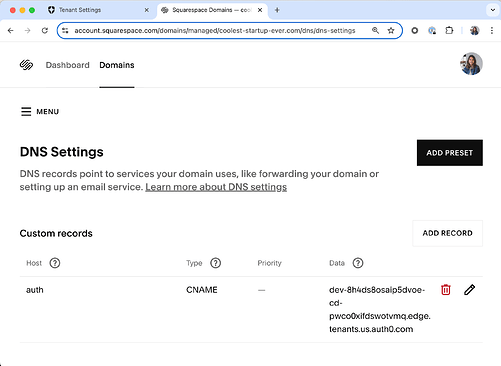Go back in browser history
Viewport: 501px width, 366px height.
point(11,31)
